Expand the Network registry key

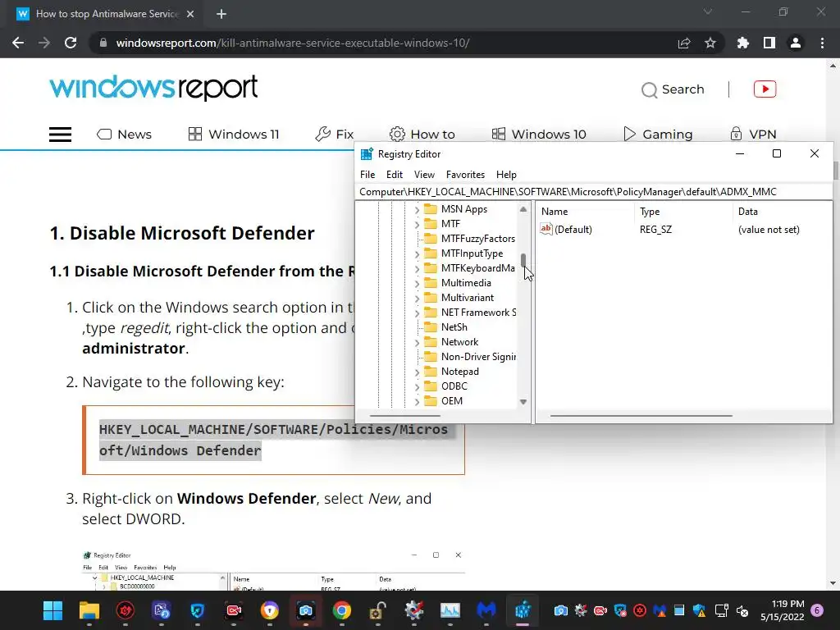[x=418, y=342]
